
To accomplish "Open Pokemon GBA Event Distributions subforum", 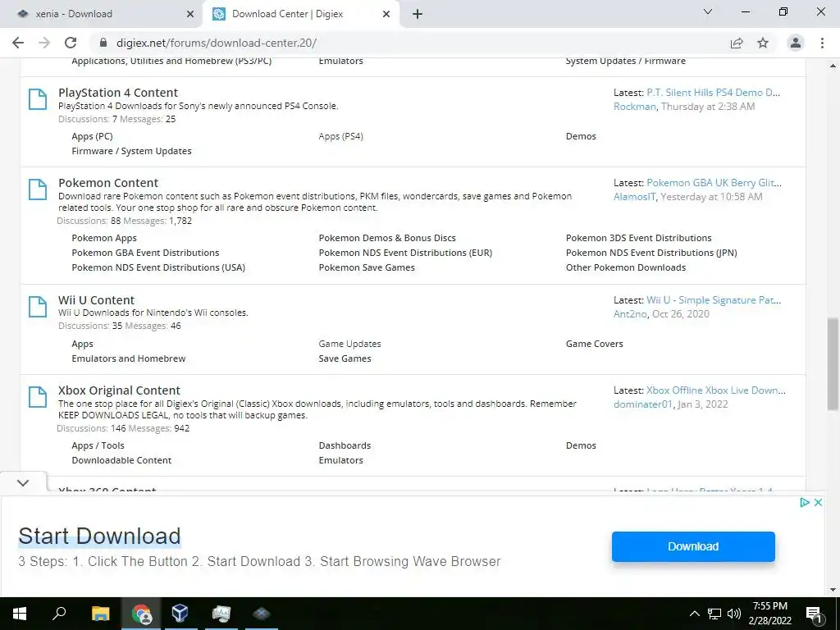I will click(146, 253).
